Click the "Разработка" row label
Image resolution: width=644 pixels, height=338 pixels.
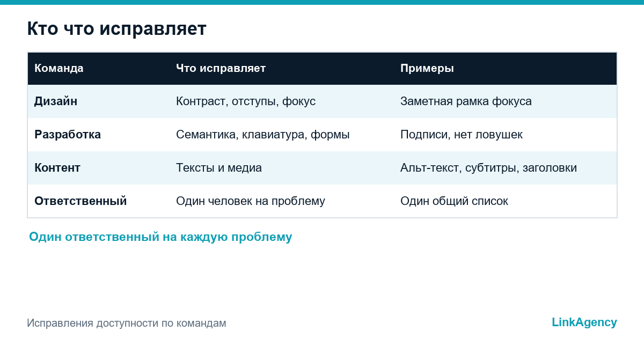[68, 135]
